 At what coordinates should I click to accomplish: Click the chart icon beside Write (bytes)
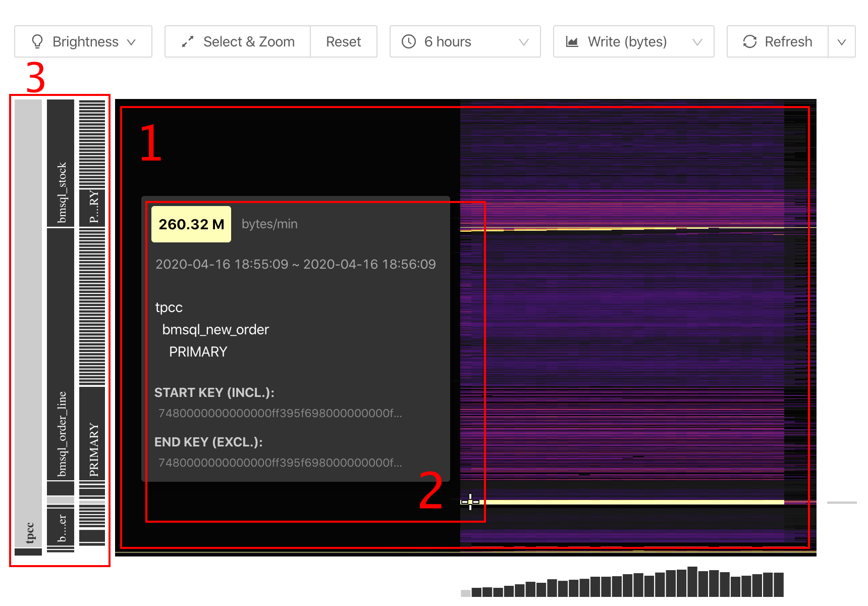(x=572, y=41)
